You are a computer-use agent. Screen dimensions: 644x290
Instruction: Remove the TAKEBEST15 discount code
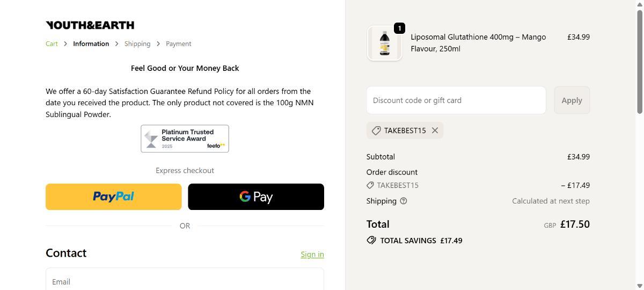[x=435, y=130]
